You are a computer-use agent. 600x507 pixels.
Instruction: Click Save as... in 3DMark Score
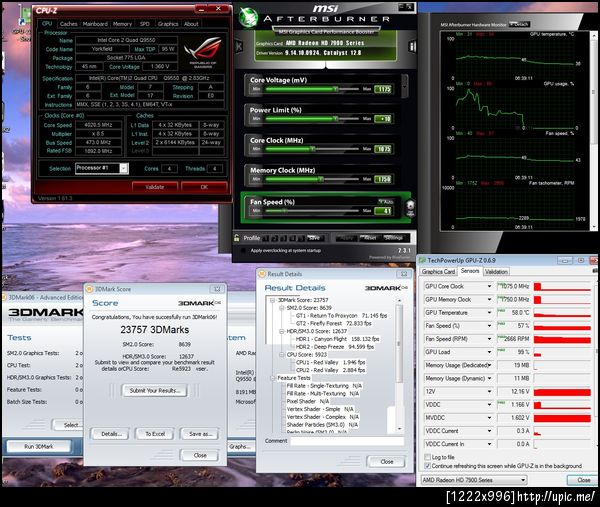point(200,434)
